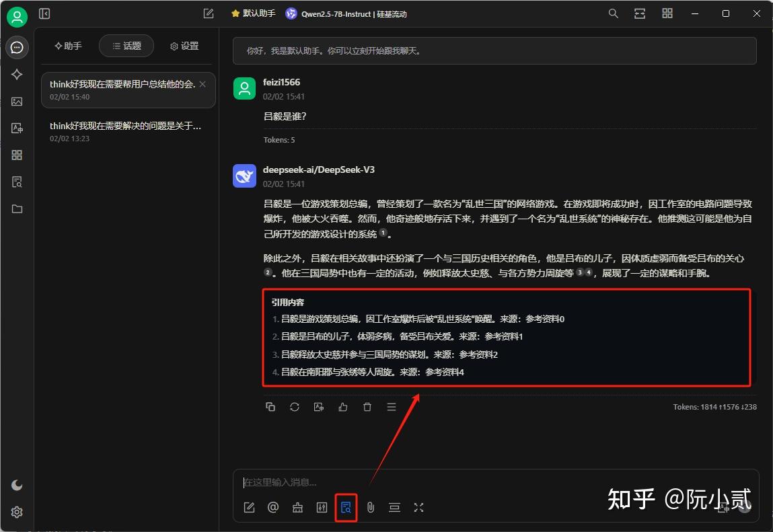Clear messages with broom icon

click(298, 507)
